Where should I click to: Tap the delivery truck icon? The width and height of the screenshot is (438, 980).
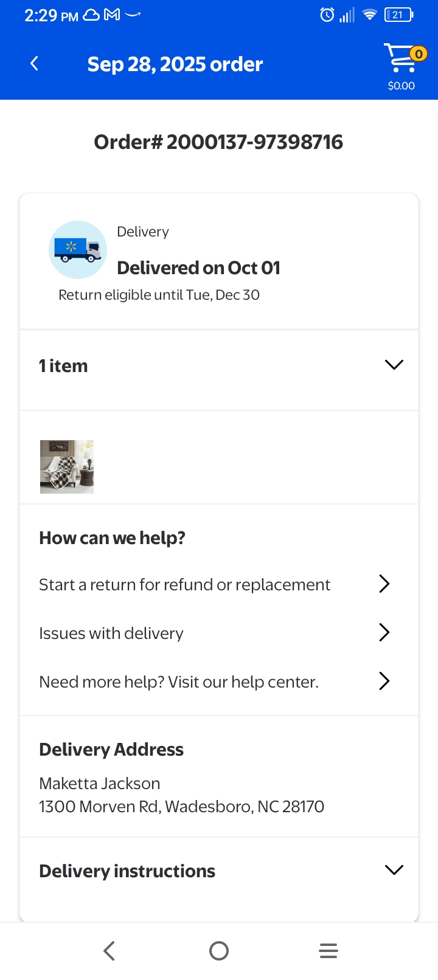pos(78,250)
